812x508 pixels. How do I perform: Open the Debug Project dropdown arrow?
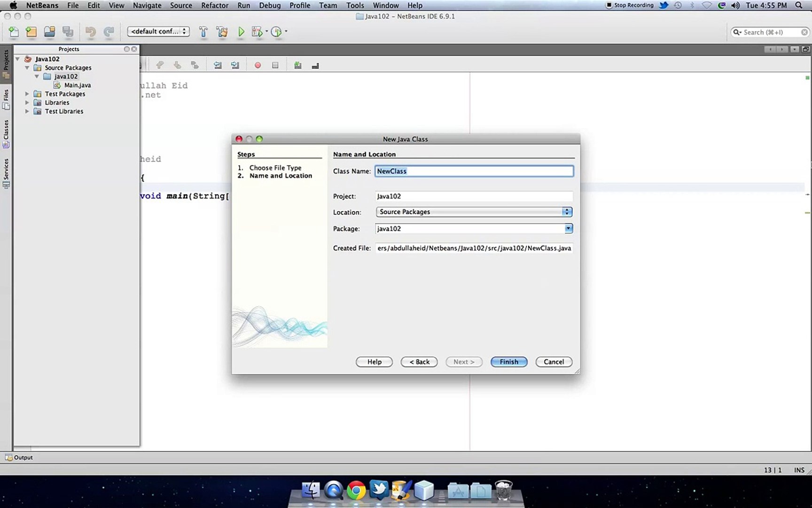pos(266,32)
